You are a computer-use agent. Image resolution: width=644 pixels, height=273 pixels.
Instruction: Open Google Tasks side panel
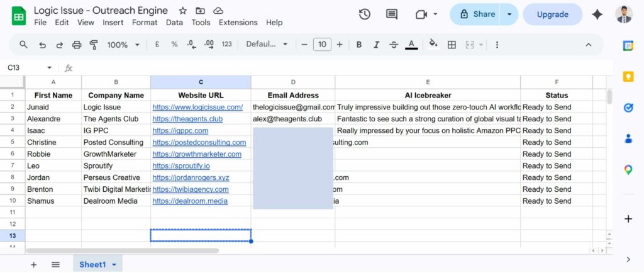[x=628, y=108]
